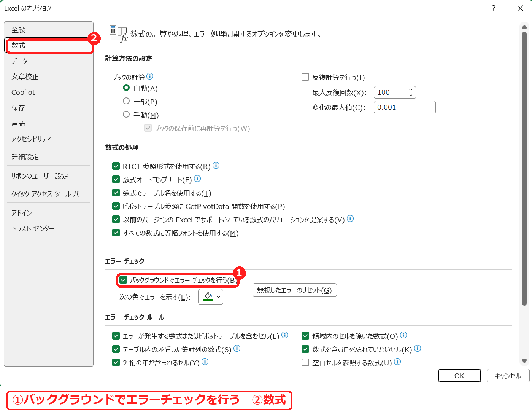Click info icon beside 2 桁の年が含まれるセル

coord(205,362)
